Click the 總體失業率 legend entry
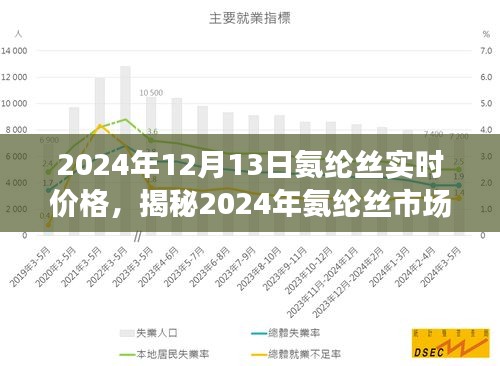Screen dimensions: 500x366 [x=285, y=333]
